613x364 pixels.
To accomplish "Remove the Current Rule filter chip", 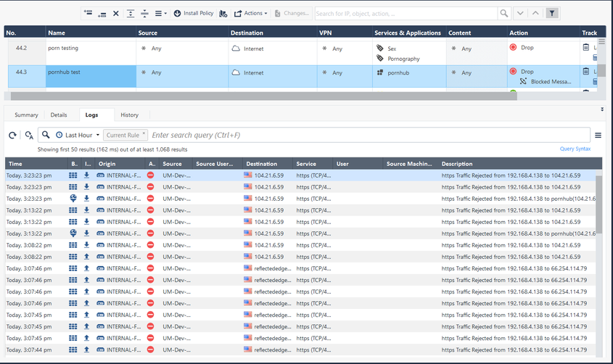I will click(144, 134).
